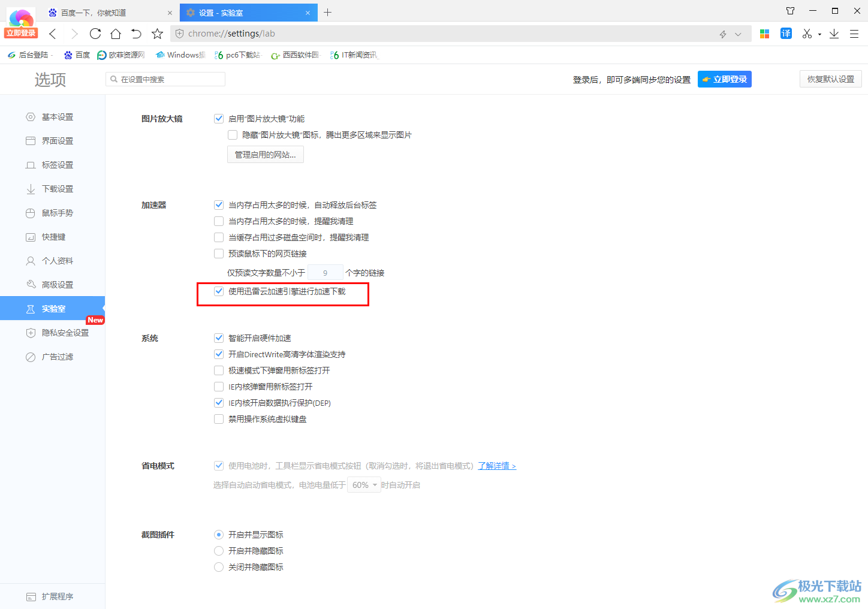Open the browser main menu icon
The image size is (868, 609).
pyautogui.click(x=854, y=34)
